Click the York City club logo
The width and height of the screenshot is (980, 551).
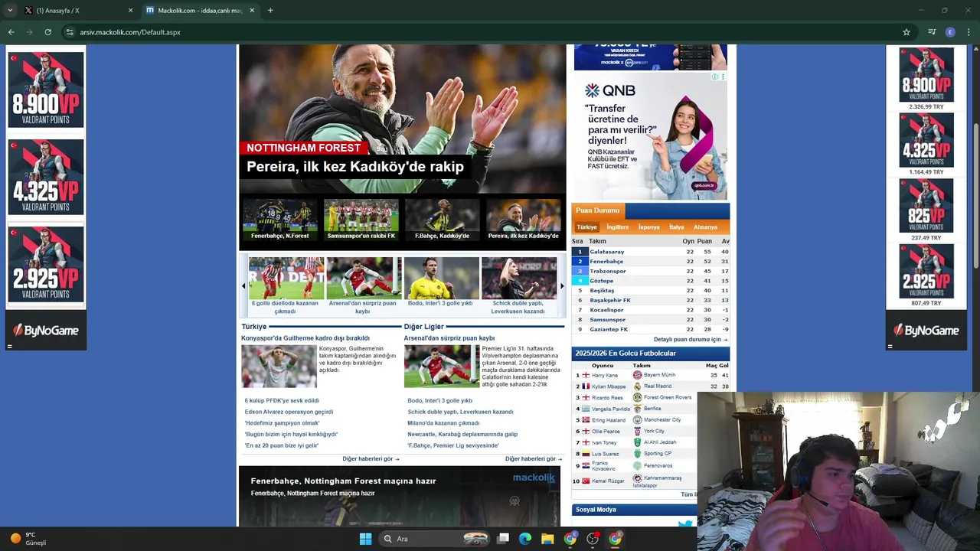coord(637,431)
